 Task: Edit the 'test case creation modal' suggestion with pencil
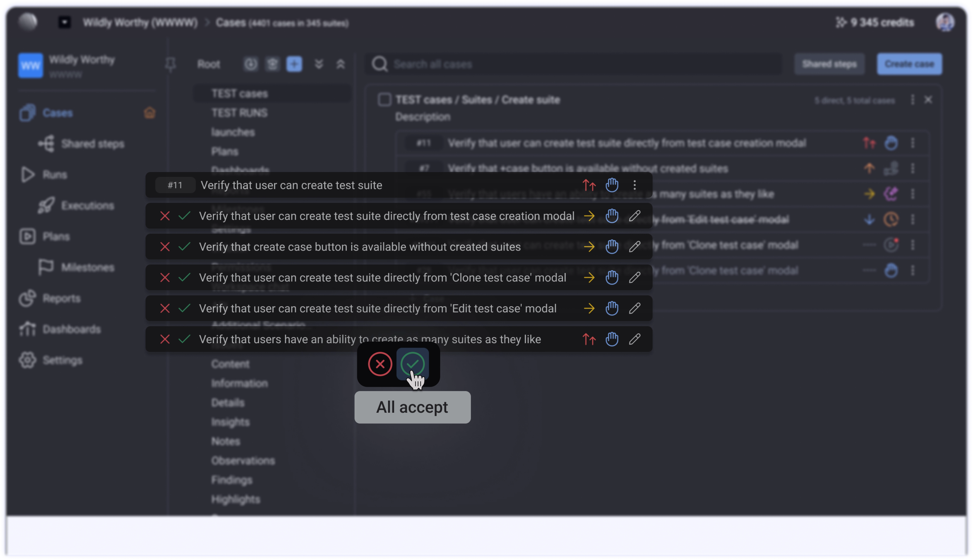(634, 216)
